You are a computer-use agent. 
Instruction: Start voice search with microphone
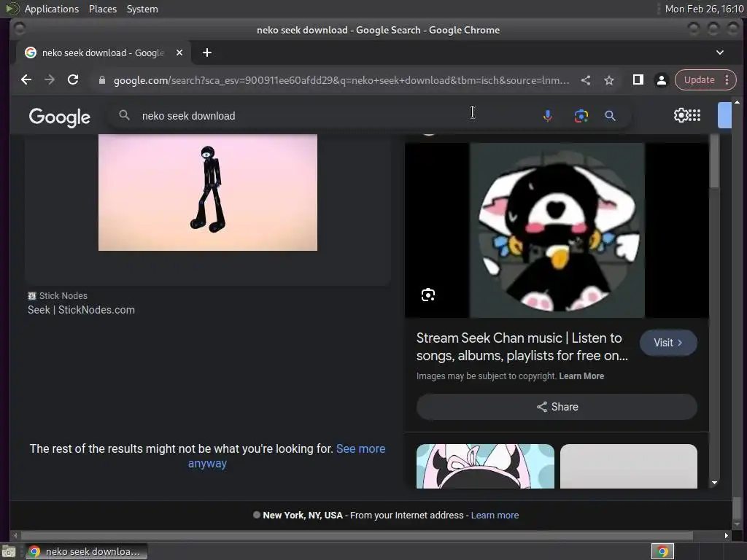pyautogui.click(x=548, y=116)
